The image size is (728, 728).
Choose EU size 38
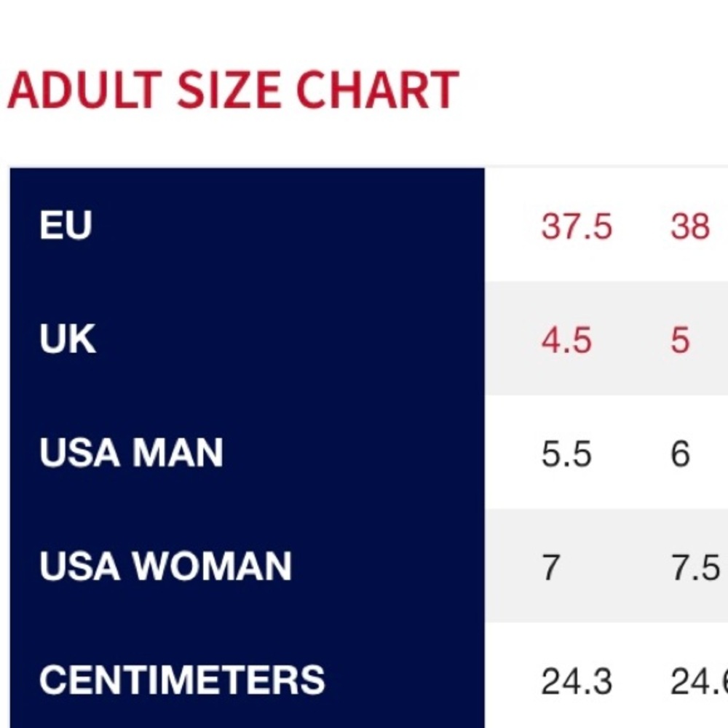click(x=689, y=226)
